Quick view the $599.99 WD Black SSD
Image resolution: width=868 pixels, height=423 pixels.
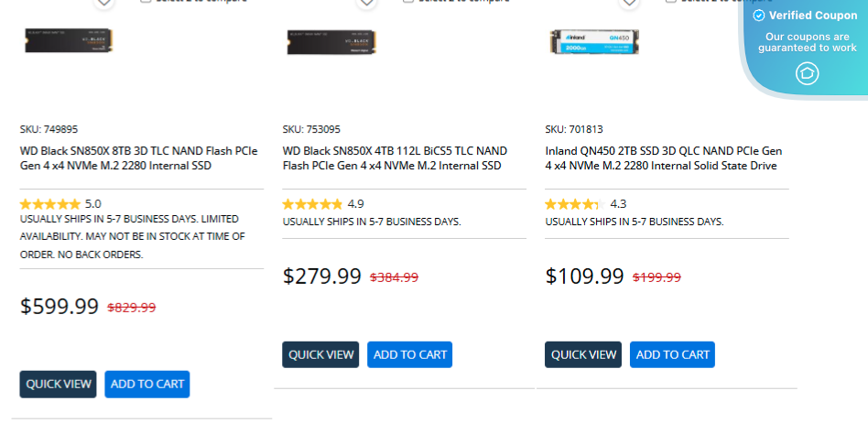(x=58, y=385)
